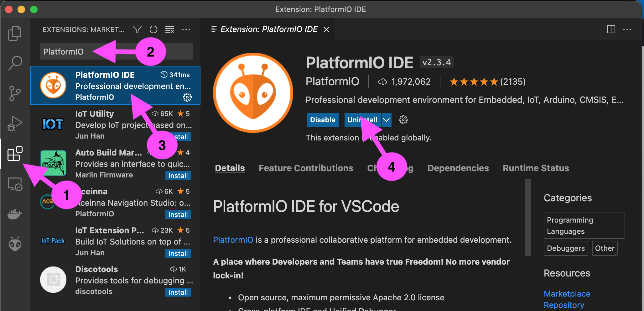This screenshot has height=311, width=644.
Task: Select the Discotools extension entry
Action: 115,280
